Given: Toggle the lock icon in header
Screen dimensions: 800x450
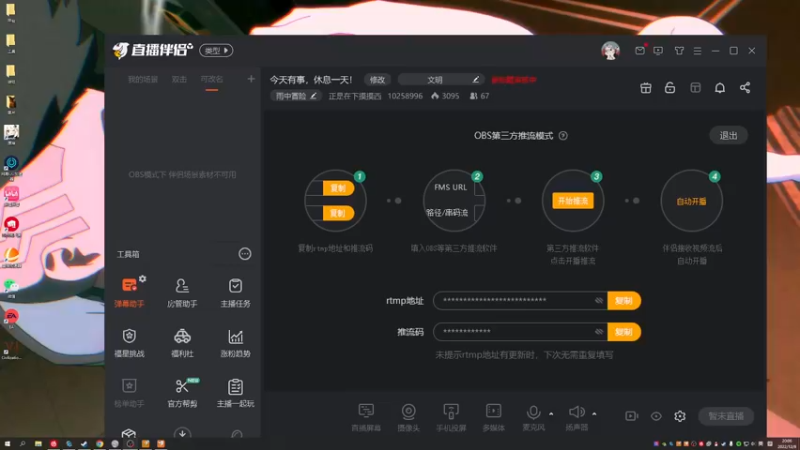Looking at the screenshot, I should point(670,88).
